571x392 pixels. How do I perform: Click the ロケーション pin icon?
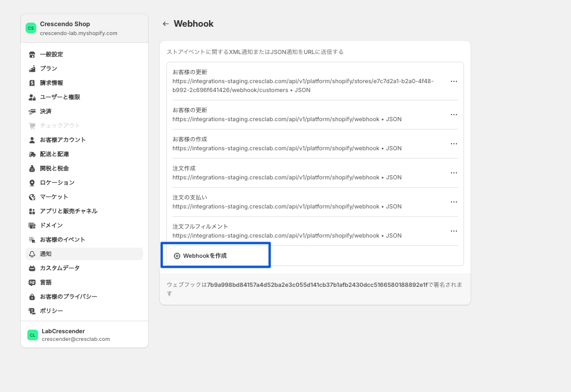tap(32, 183)
